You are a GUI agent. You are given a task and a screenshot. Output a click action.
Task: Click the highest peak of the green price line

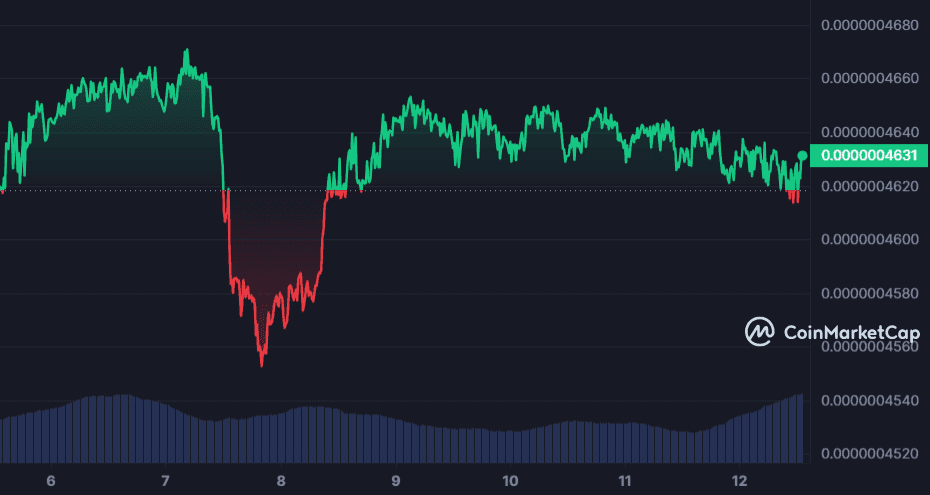[186, 50]
